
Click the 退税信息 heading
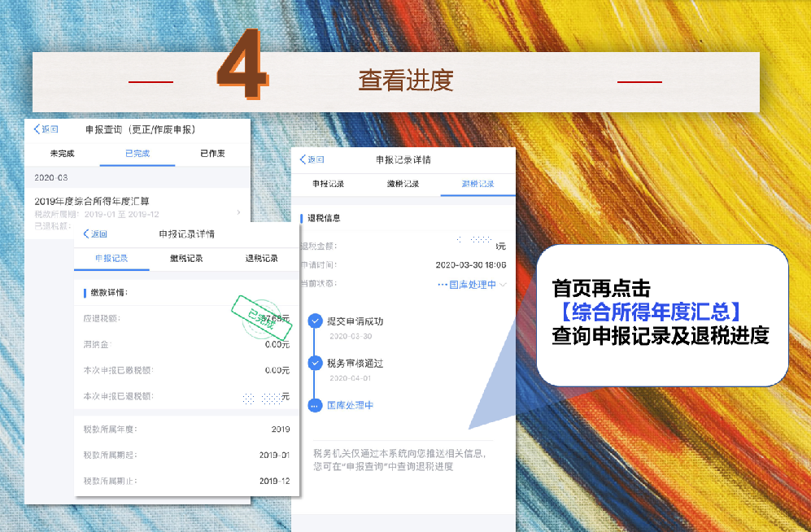tap(324, 218)
